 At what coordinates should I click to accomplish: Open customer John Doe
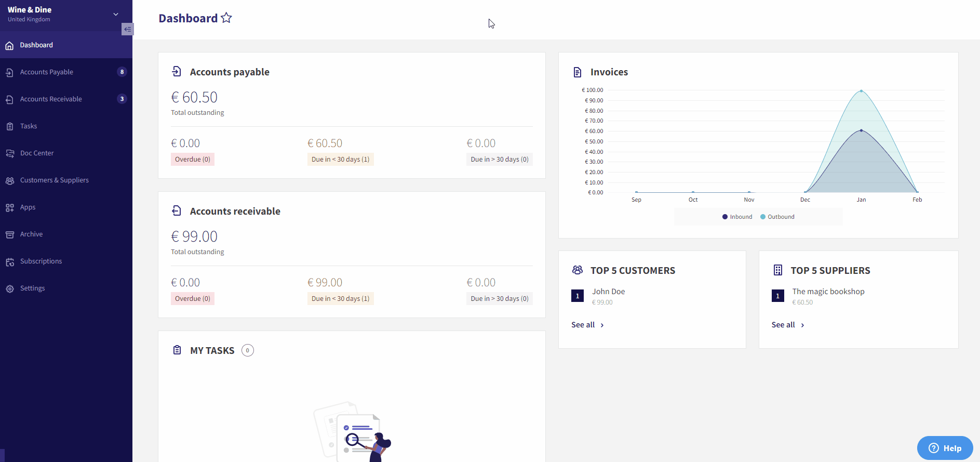[609, 292]
